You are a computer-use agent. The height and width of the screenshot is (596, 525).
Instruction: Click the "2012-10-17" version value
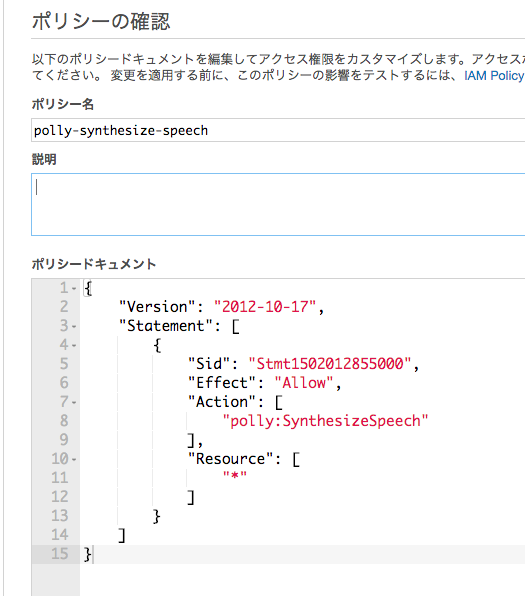265,307
